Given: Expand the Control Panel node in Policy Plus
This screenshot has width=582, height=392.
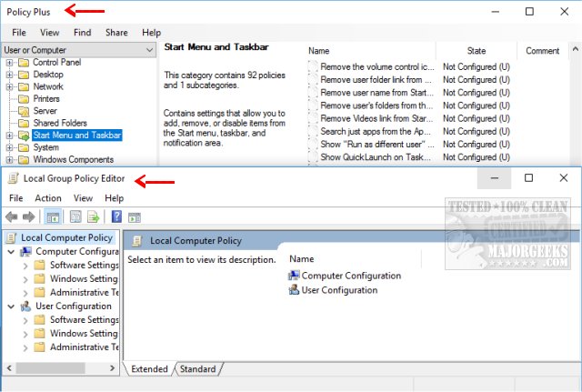Looking at the screenshot, I should [10, 63].
